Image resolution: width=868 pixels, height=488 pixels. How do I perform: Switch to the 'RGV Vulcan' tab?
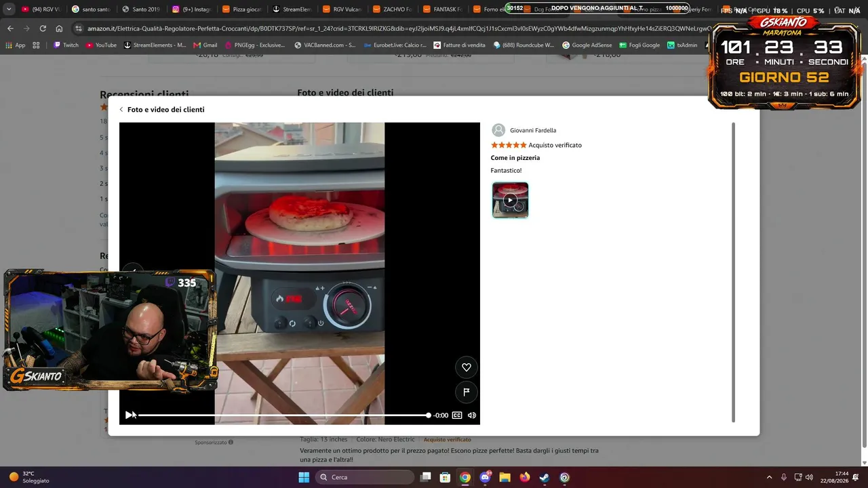coord(342,9)
